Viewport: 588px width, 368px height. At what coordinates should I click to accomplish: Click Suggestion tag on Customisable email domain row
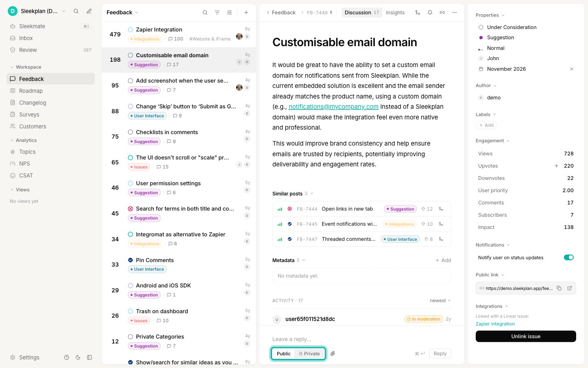[x=144, y=65]
